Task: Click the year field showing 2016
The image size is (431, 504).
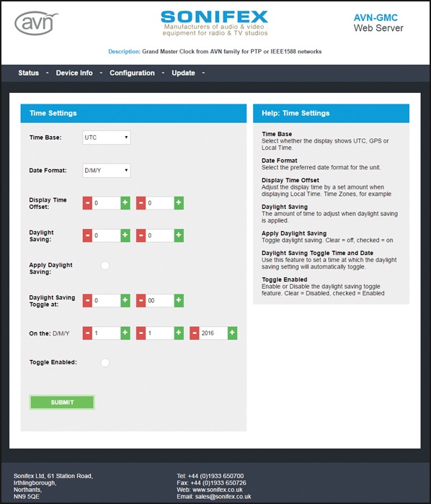Action: pos(213,333)
